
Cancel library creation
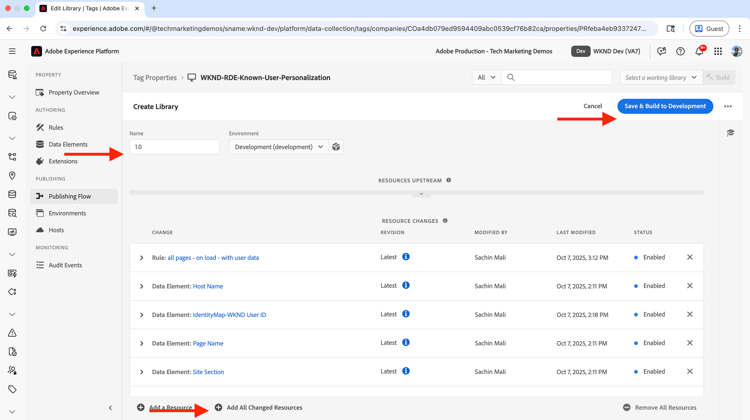pyautogui.click(x=593, y=106)
